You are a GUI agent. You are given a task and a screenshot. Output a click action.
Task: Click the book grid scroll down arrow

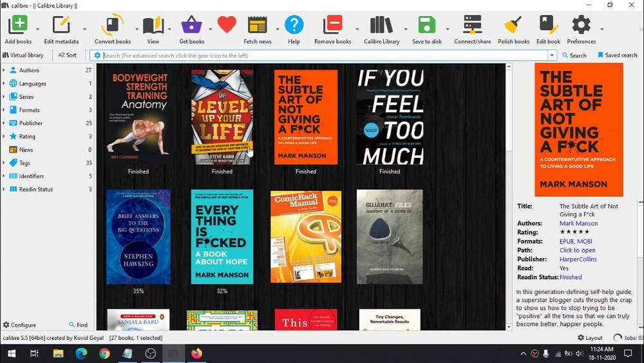509,328
